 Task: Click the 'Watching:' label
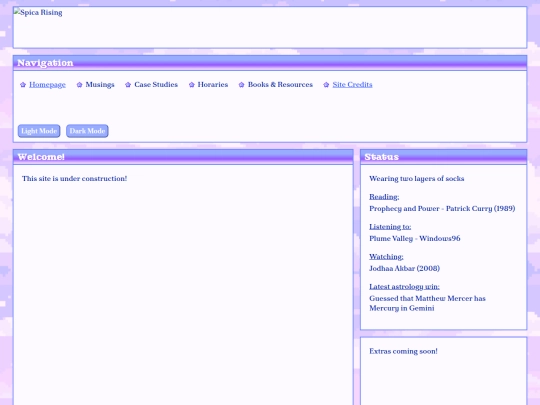tap(386, 257)
